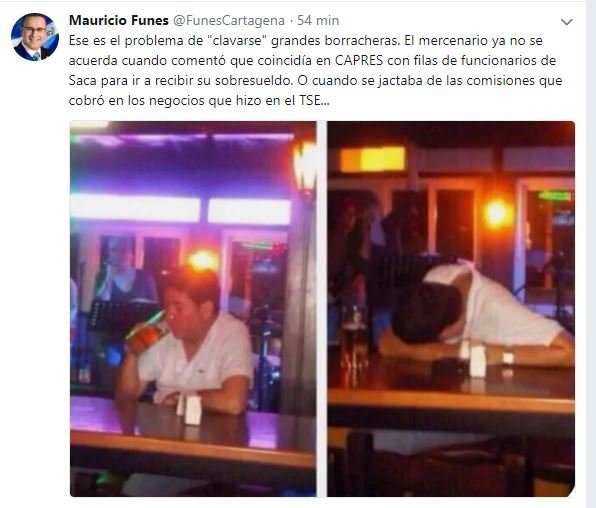Click the wall sconce in left photo
The image size is (596, 508).
coord(304,169)
